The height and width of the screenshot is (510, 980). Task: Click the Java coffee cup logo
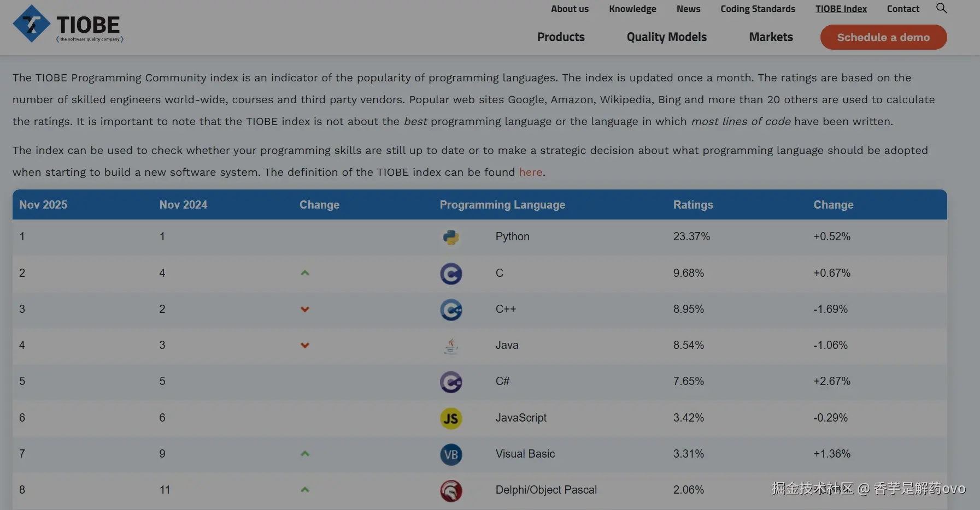451,346
